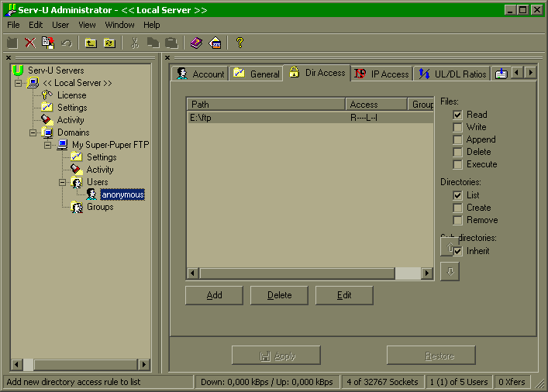Click the domain Settings icon under My Super-Puper FTP
Viewport: 548px width, 392px height.
click(x=76, y=156)
